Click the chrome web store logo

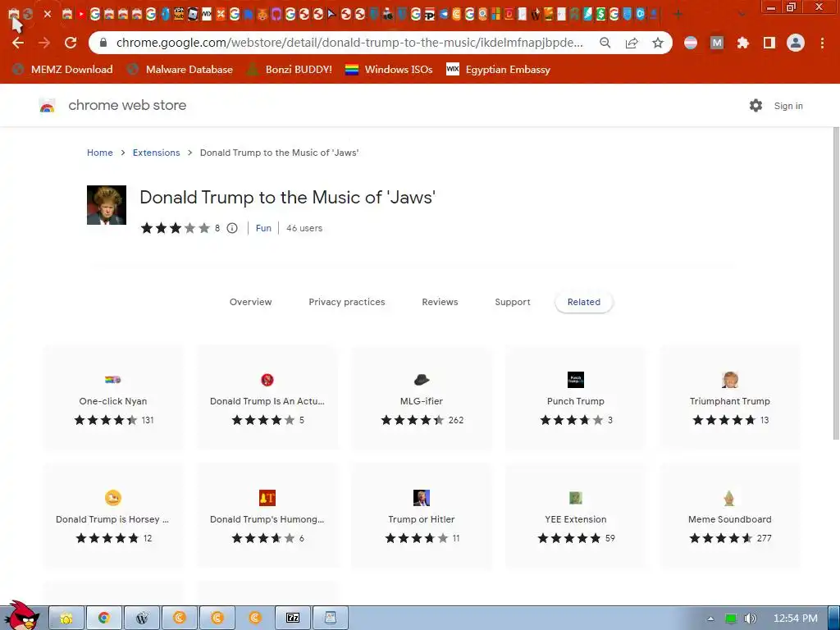[x=47, y=106]
